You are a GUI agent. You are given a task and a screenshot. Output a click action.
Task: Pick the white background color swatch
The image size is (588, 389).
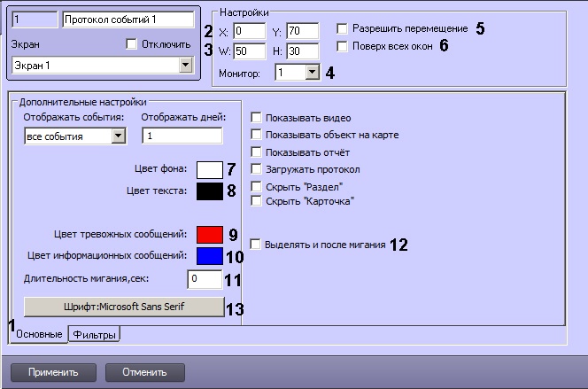tap(209, 169)
